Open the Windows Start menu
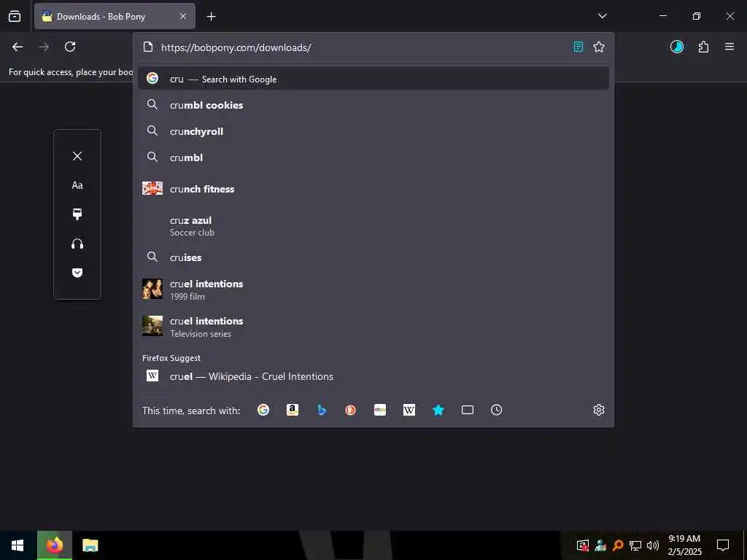This screenshot has height=560, width=747. coord(18,545)
